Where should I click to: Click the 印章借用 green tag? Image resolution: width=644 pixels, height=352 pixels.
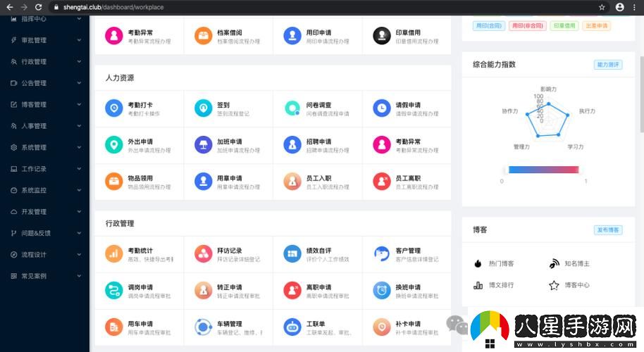[564, 25]
